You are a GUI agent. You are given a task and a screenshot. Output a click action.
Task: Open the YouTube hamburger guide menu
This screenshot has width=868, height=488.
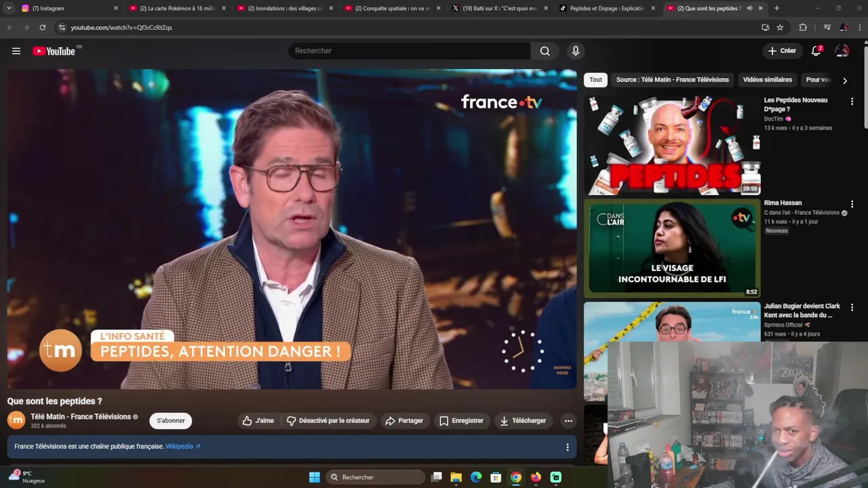point(16,51)
